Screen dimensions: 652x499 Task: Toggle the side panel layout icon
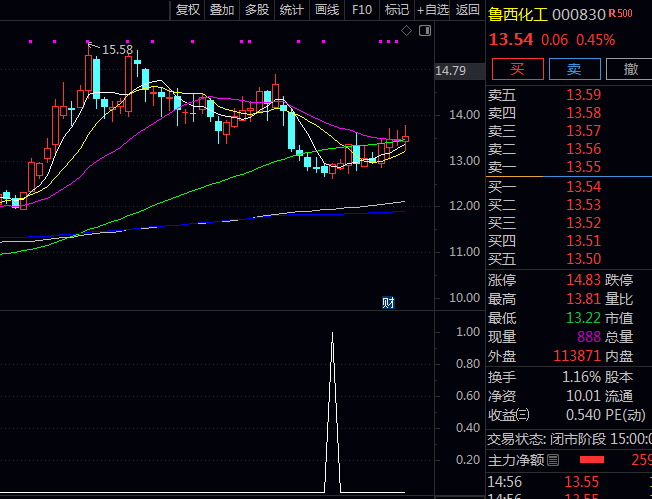(x=425, y=32)
